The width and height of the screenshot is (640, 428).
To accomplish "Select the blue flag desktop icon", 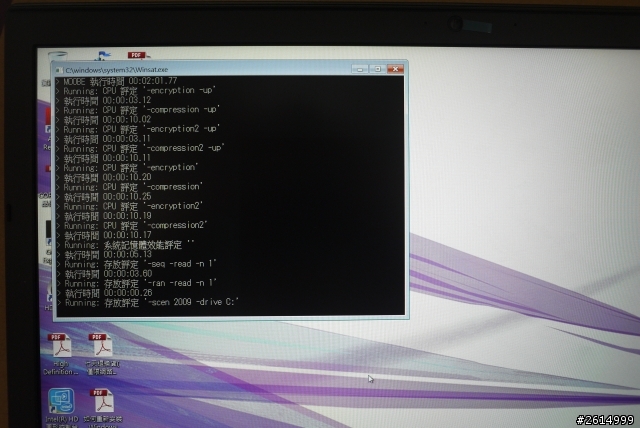I will tap(102, 55).
